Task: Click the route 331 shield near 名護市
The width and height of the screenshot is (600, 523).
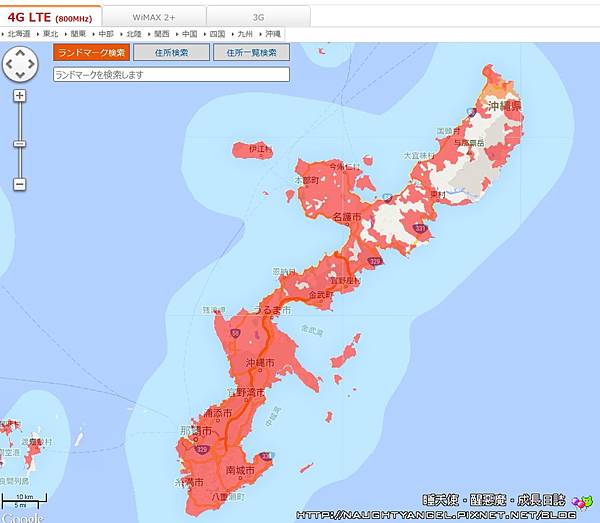Action: tap(420, 229)
